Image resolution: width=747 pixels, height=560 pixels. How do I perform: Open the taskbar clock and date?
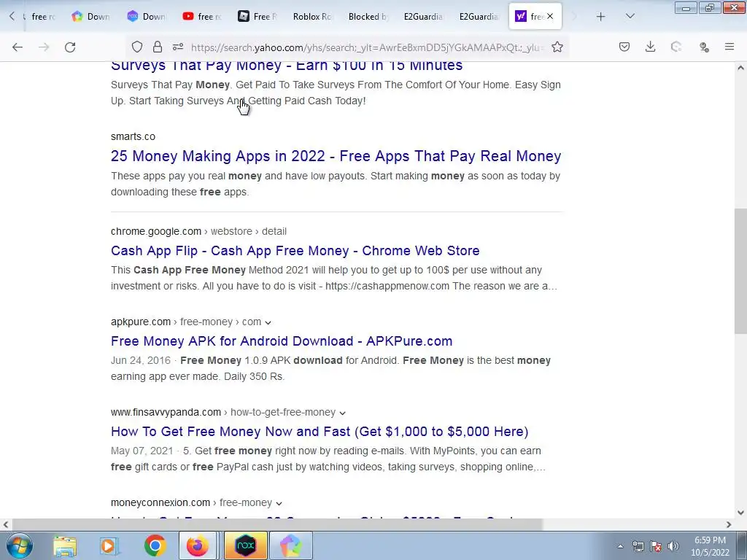pyautogui.click(x=710, y=546)
